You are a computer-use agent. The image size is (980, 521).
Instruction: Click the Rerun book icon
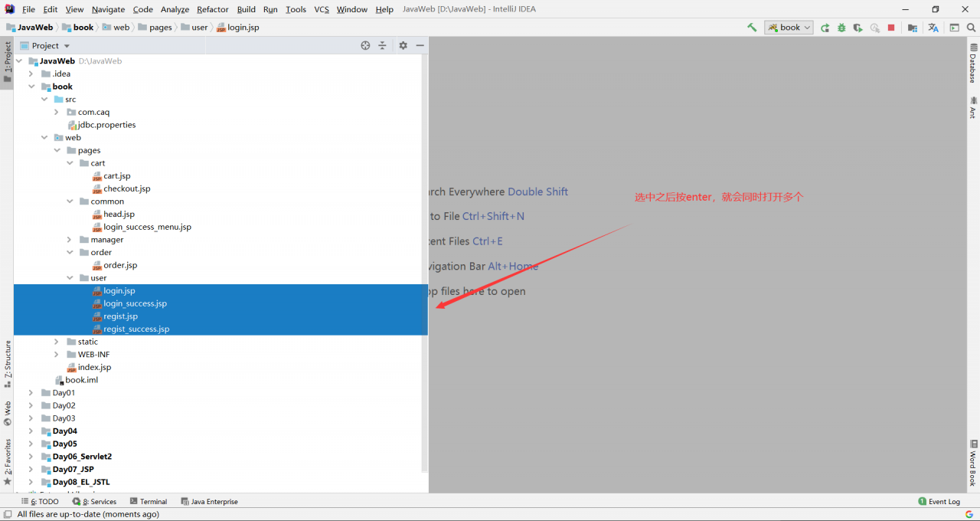[x=825, y=28]
